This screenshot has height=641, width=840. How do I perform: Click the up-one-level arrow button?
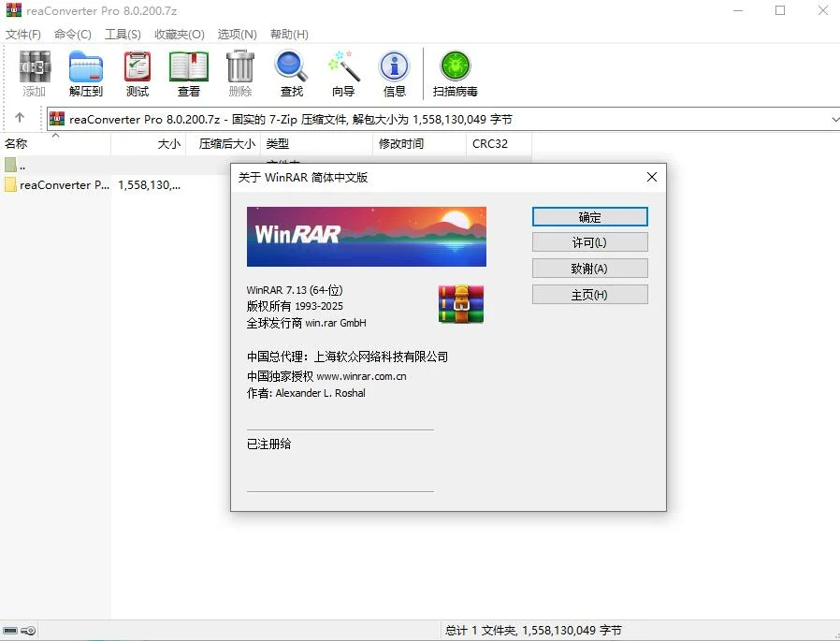(x=20, y=119)
